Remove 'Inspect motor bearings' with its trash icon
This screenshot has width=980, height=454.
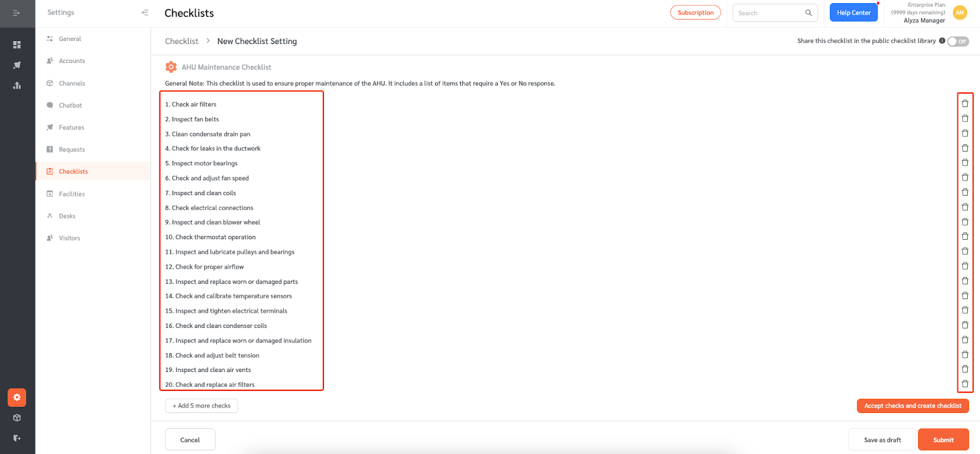click(x=965, y=163)
